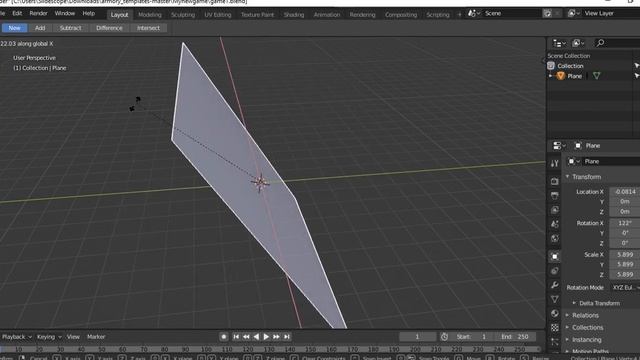Screen dimensions: 640x360
Task: Switch to the Modeling workspace tab
Action: 150,15
